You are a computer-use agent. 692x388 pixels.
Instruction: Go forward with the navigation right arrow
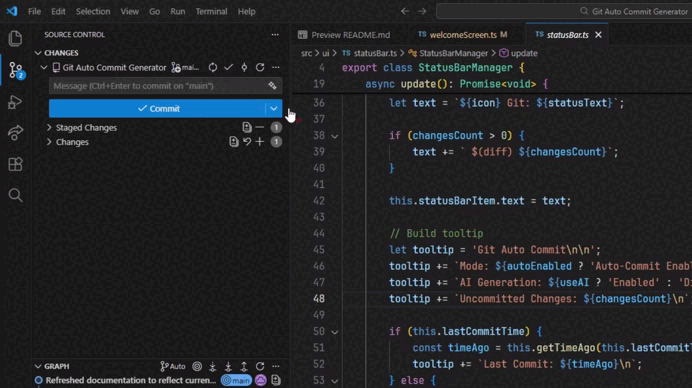click(x=422, y=11)
